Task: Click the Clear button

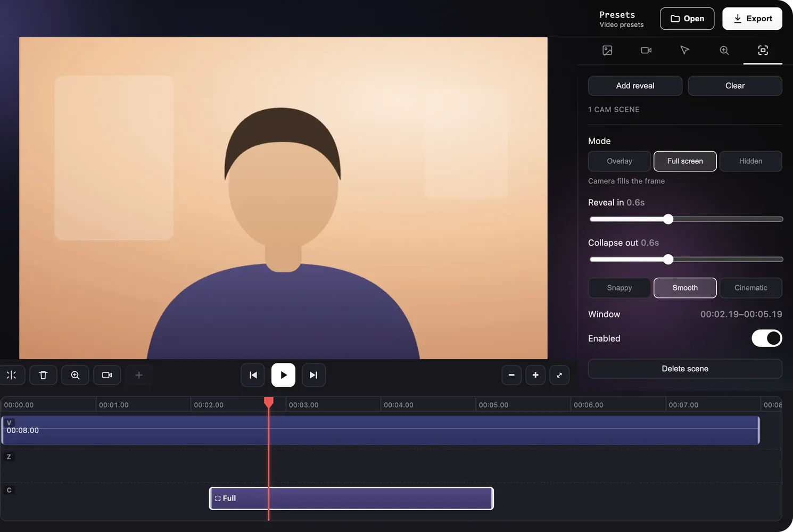Action: [735, 86]
